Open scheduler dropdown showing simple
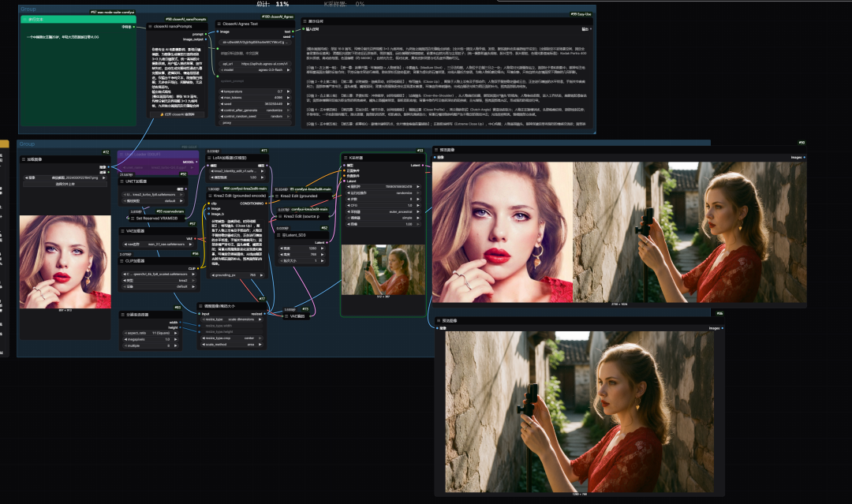852x504 pixels. click(383, 218)
